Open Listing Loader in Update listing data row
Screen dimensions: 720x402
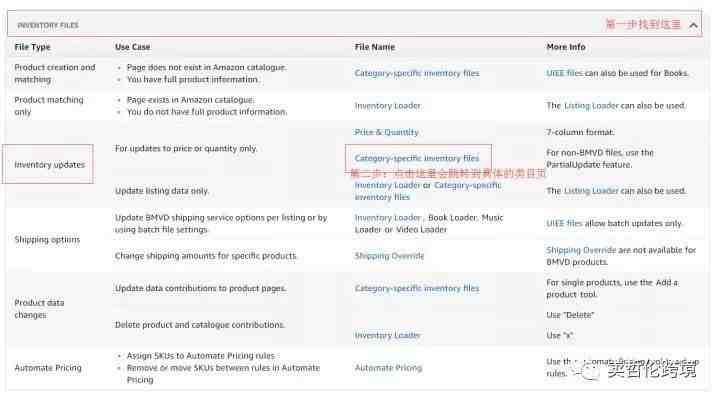[591, 191]
